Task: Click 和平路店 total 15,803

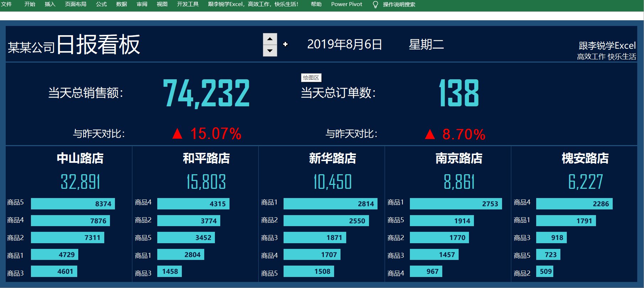Action: (206, 182)
